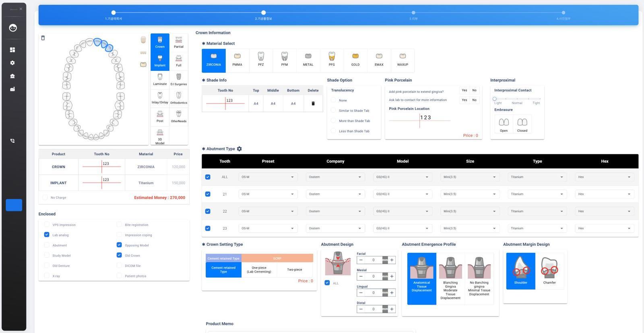The image size is (644, 333).
Task: Increase Facial abutment value with plus
Action: (x=392, y=260)
